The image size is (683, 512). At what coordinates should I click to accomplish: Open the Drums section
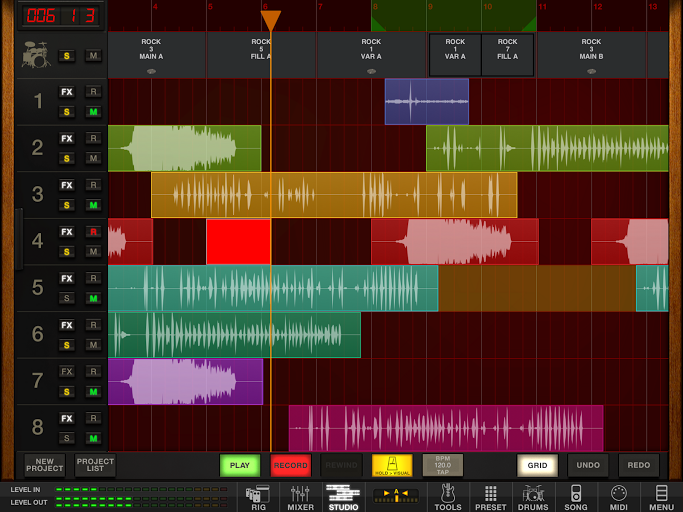[x=533, y=495]
